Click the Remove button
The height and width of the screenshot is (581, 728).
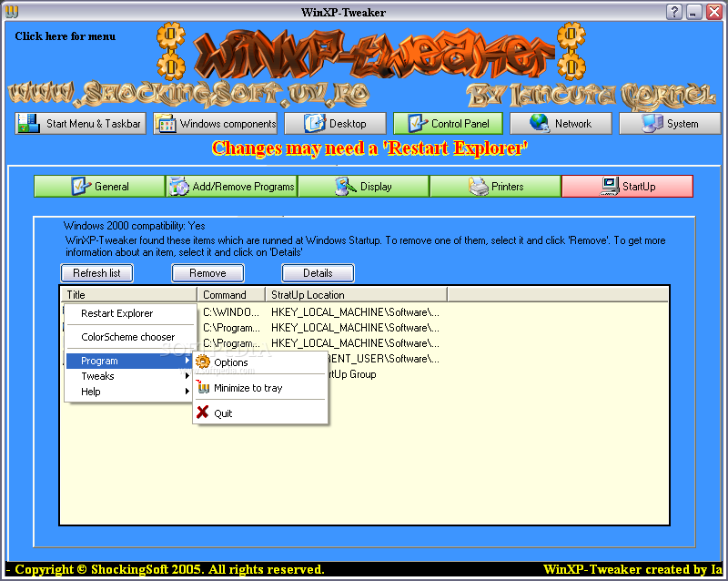[x=207, y=273]
